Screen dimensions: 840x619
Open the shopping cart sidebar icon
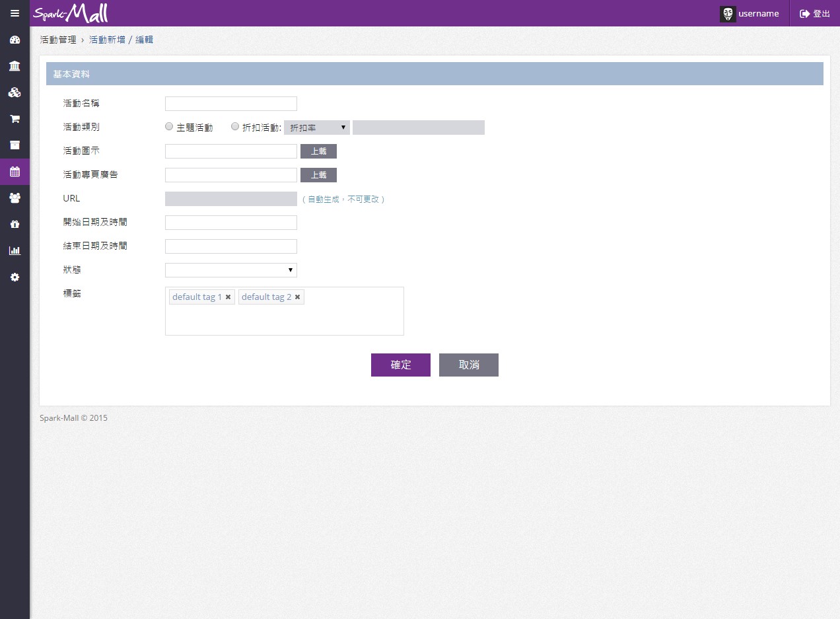coord(15,119)
